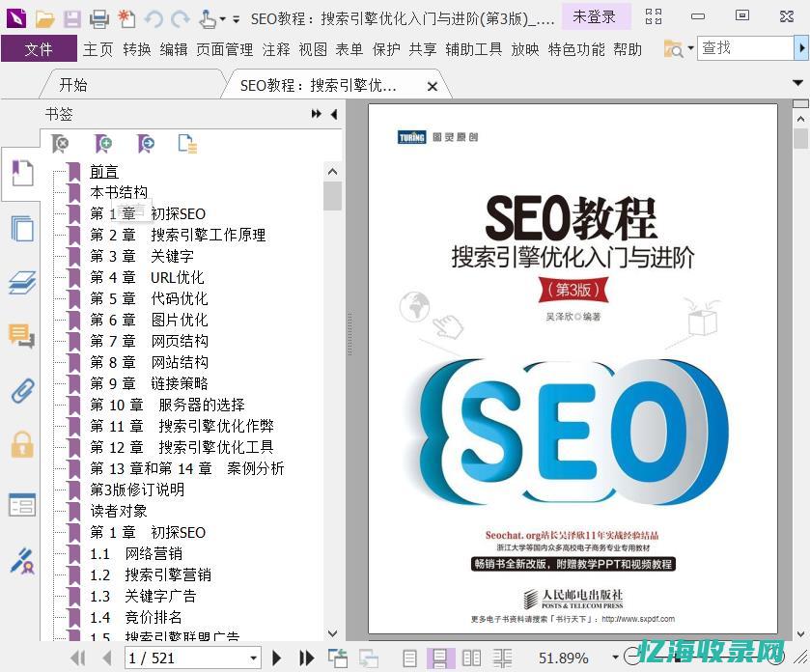Save the PDF with the save icon
Viewport: 810px width, 672px height.
70,19
